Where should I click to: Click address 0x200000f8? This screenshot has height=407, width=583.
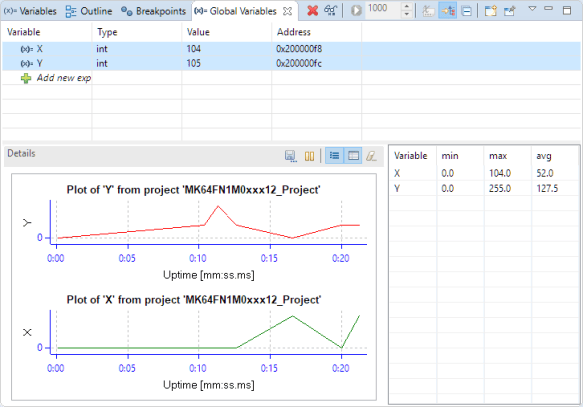tap(299, 49)
